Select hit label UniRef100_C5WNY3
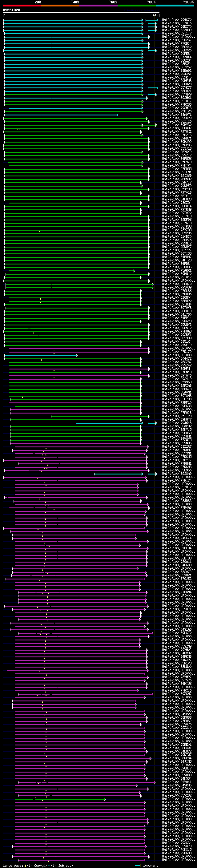Screen dimensions: 197x868 coord(177,325)
